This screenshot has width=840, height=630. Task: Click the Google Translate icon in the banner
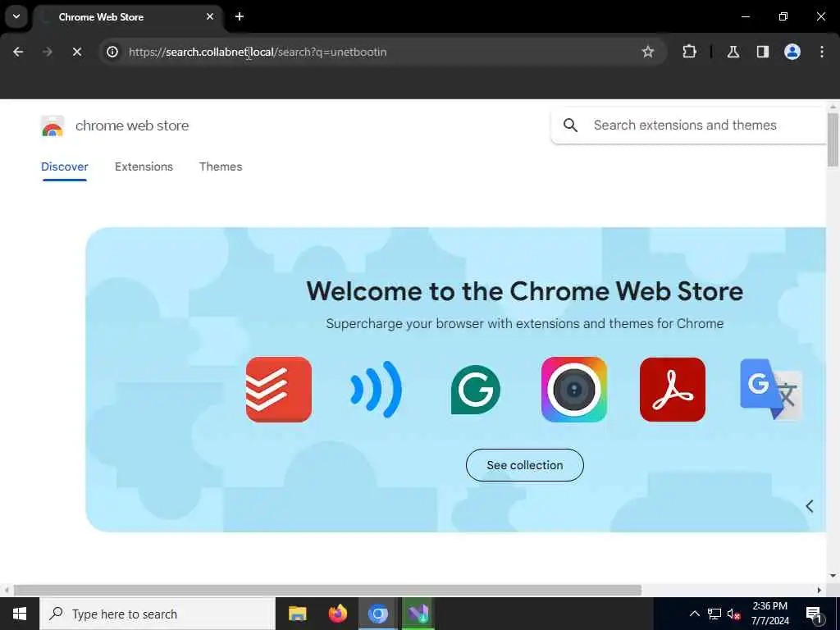click(771, 390)
